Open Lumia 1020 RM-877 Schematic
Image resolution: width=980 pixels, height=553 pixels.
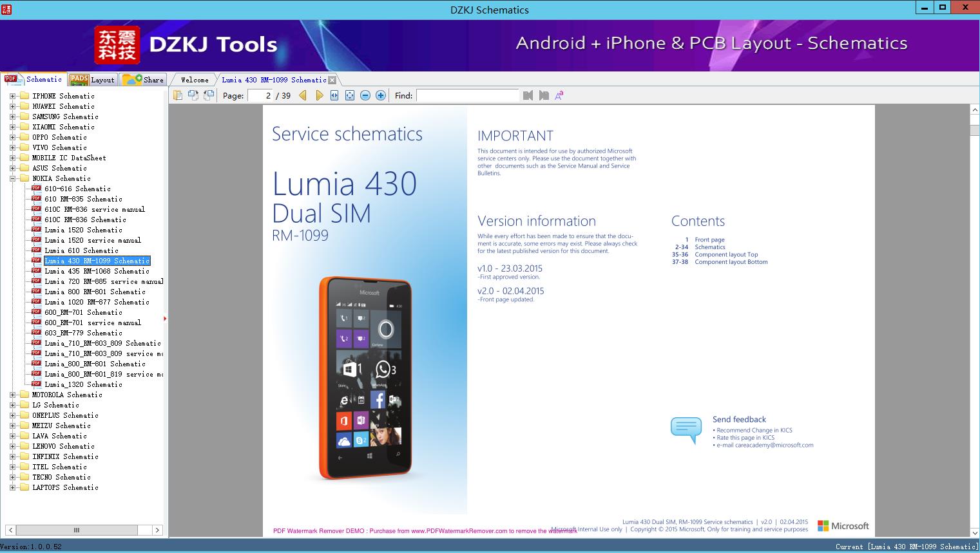97,302
